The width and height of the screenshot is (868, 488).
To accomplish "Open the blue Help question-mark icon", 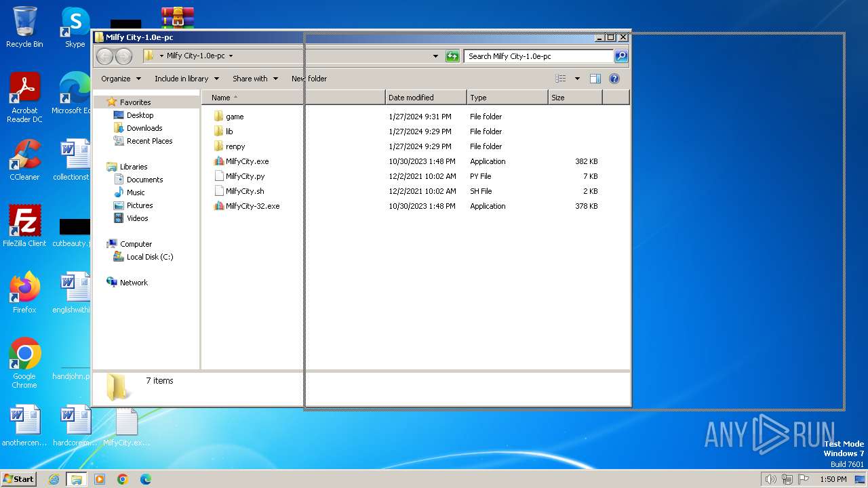I will (614, 79).
